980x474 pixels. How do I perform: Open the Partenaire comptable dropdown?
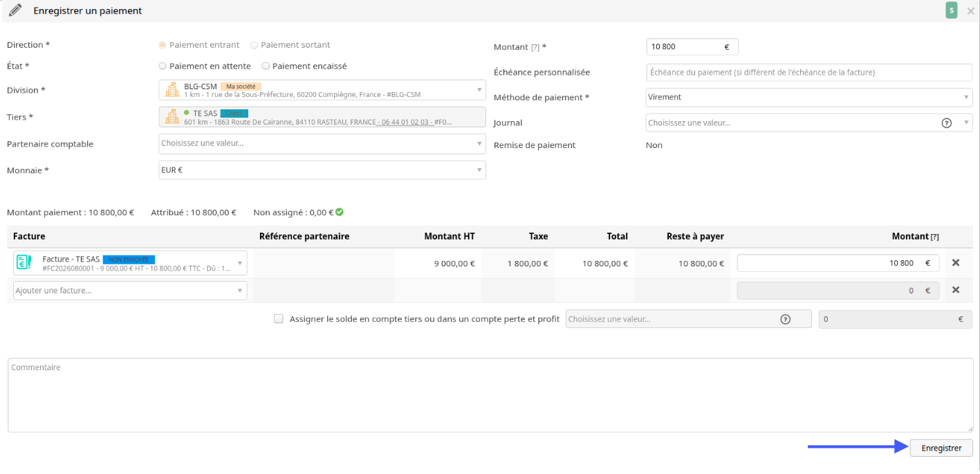(322, 143)
